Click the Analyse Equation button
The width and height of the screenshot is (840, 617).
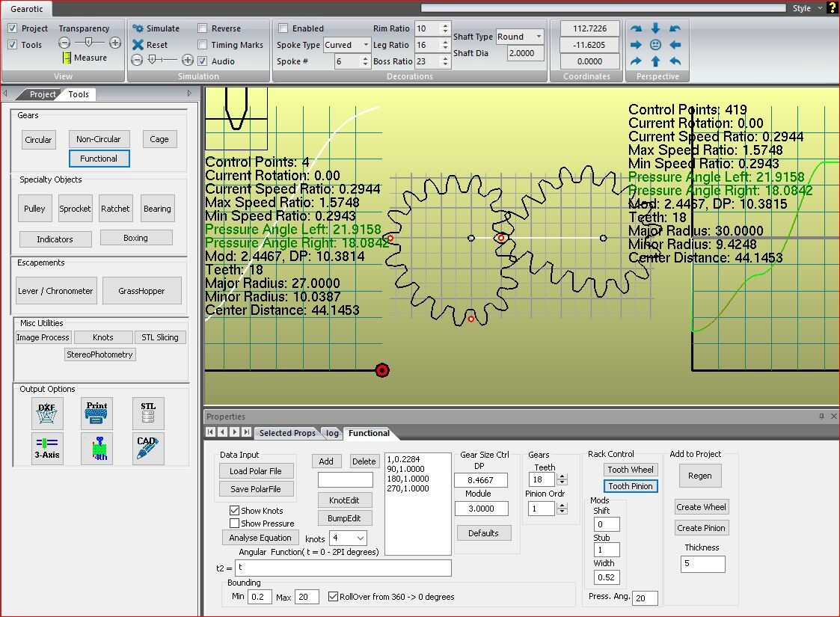[260, 538]
